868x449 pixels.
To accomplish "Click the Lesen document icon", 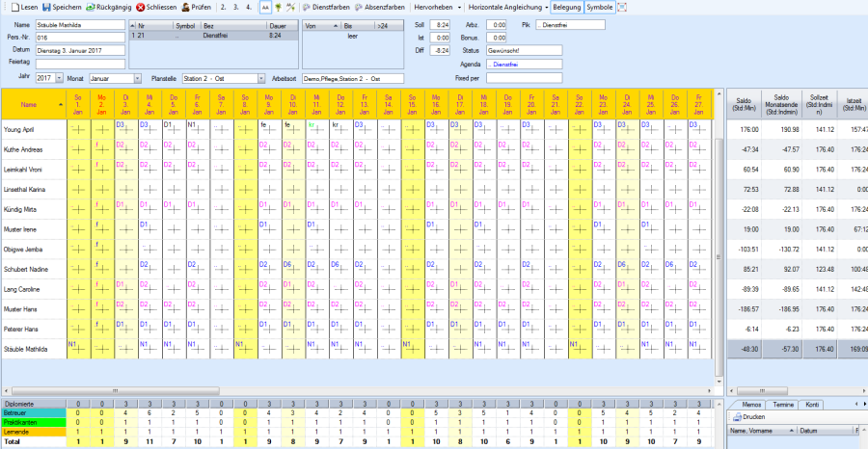I will pos(10,7).
